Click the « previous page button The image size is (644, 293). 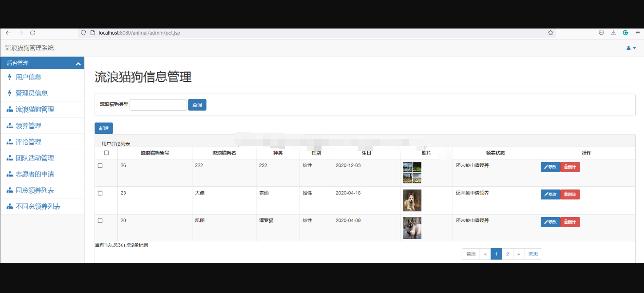click(485, 254)
